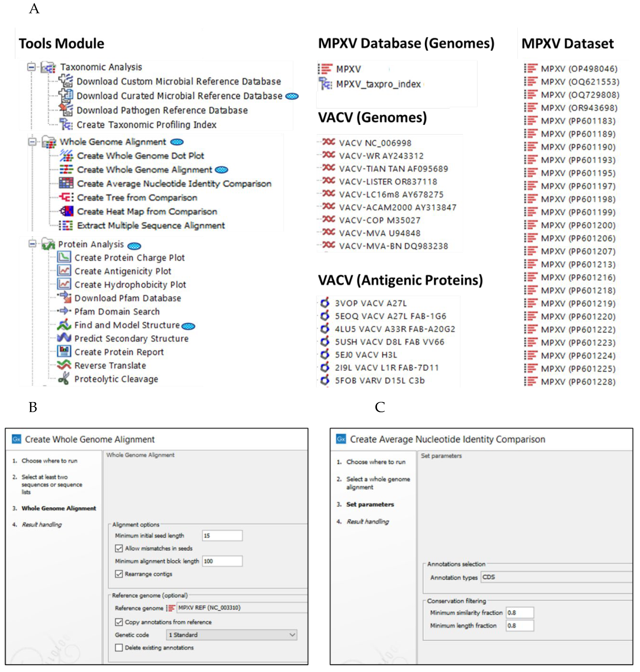Uncheck Allow mismatches in seeds

[x=119, y=548]
